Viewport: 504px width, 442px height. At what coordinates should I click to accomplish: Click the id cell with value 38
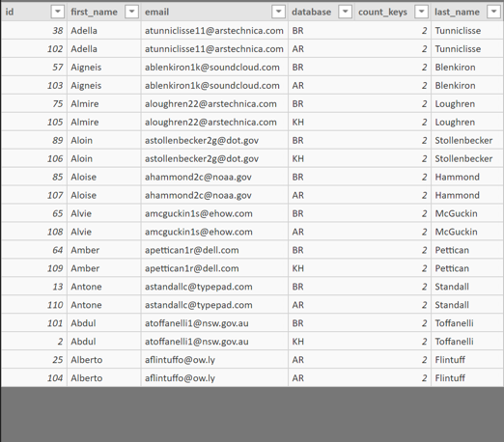point(34,31)
